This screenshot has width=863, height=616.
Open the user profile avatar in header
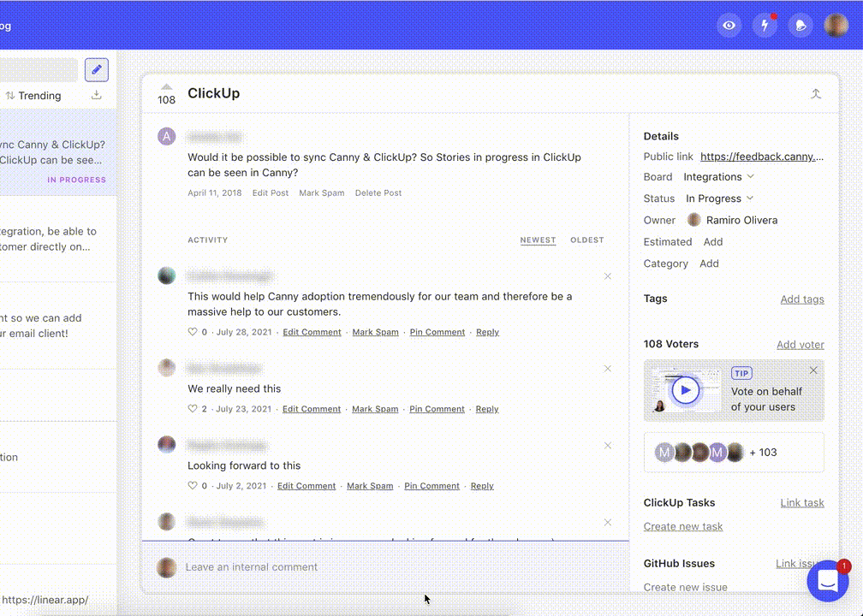[x=836, y=26]
